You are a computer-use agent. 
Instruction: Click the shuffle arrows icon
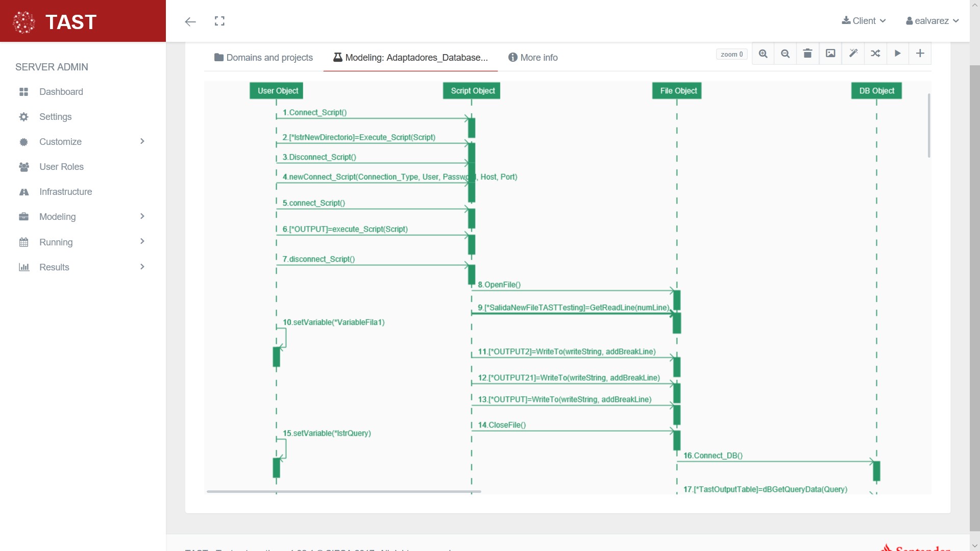(x=875, y=54)
